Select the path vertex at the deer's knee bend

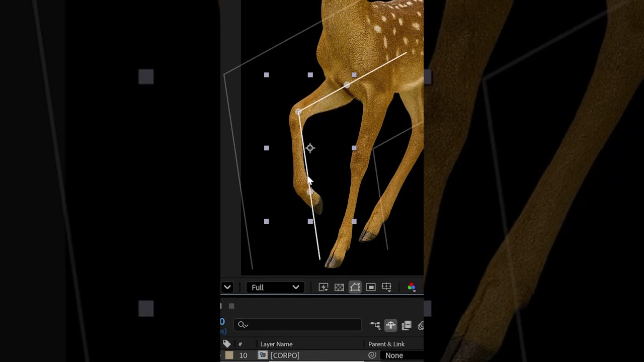[299, 112]
